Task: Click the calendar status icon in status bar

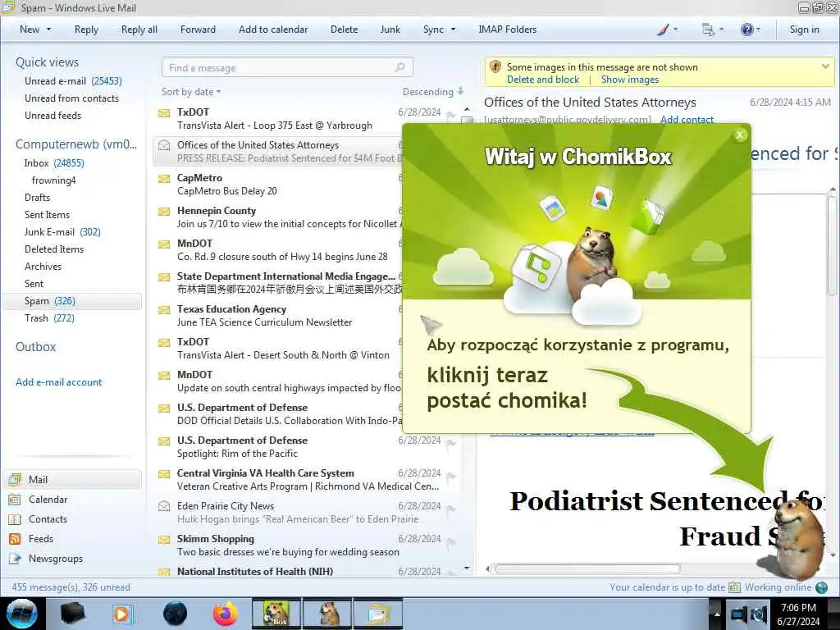Action: 734,587
